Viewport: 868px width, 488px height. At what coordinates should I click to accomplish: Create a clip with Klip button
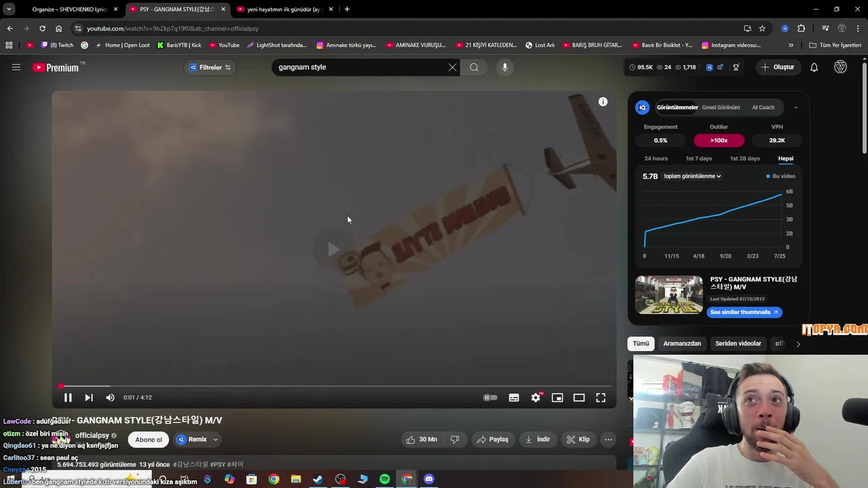[578, 439]
